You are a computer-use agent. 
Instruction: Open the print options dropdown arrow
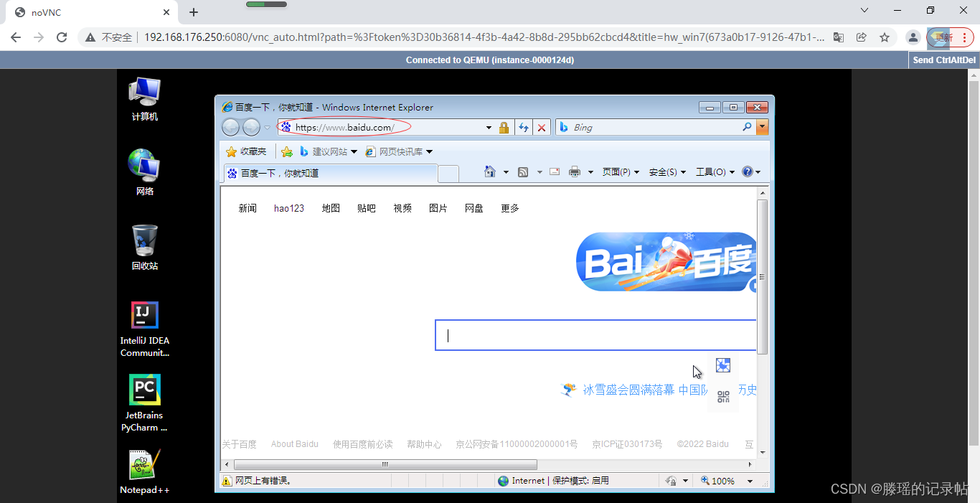[590, 172]
